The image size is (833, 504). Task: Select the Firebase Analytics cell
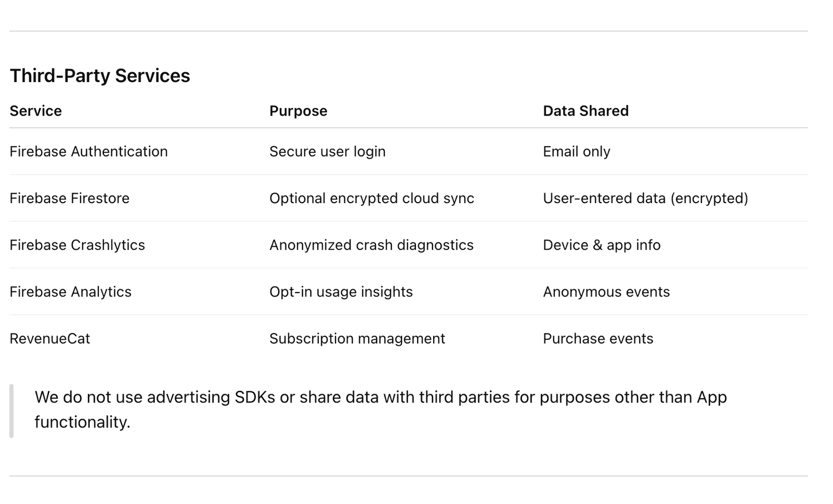[71, 292]
